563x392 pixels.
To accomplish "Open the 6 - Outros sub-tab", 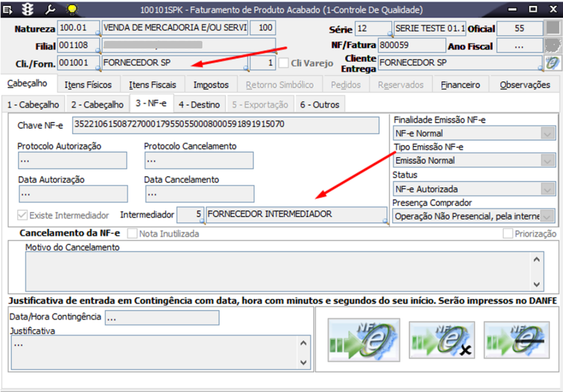I will pos(320,104).
